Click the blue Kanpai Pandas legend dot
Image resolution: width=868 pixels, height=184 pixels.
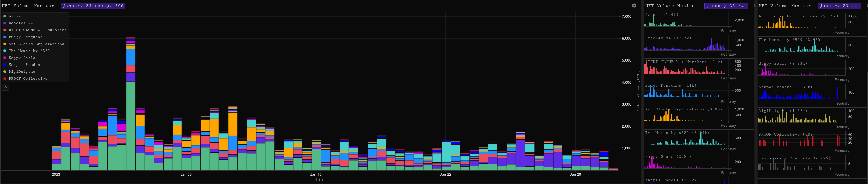coord(5,64)
